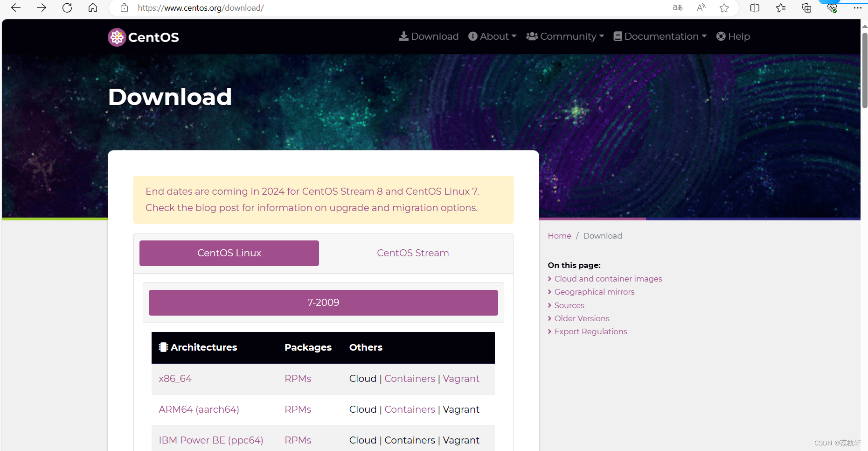This screenshot has height=451, width=868.
Task: Expand the About dropdown menu
Action: click(492, 36)
